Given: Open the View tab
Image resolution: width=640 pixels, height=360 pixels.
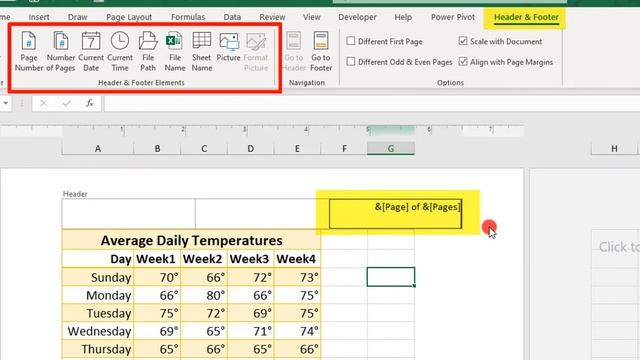Looking at the screenshot, I should click(x=311, y=17).
